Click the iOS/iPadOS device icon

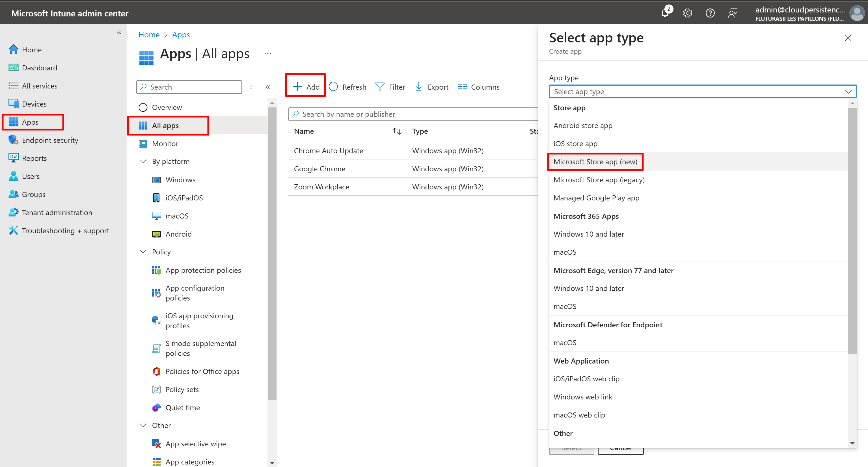click(x=156, y=198)
